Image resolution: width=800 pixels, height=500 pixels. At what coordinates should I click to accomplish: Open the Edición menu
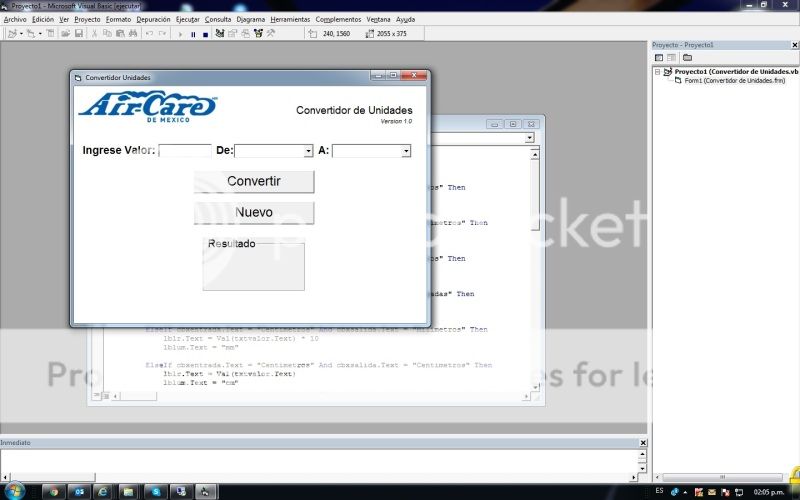tap(43, 19)
